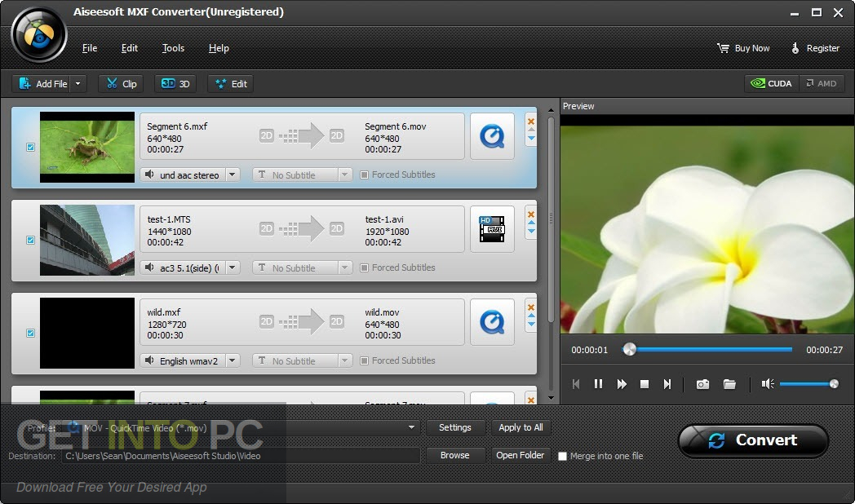Click the file list scroll down arrow
The width and height of the screenshot is (855, 504).
pos(551,398)
